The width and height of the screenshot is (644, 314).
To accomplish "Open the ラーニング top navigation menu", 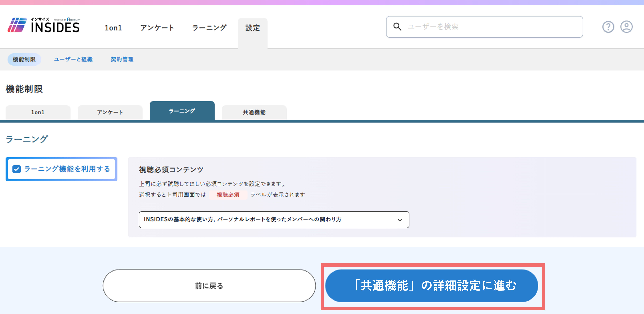I will click(x=209, y=28).
